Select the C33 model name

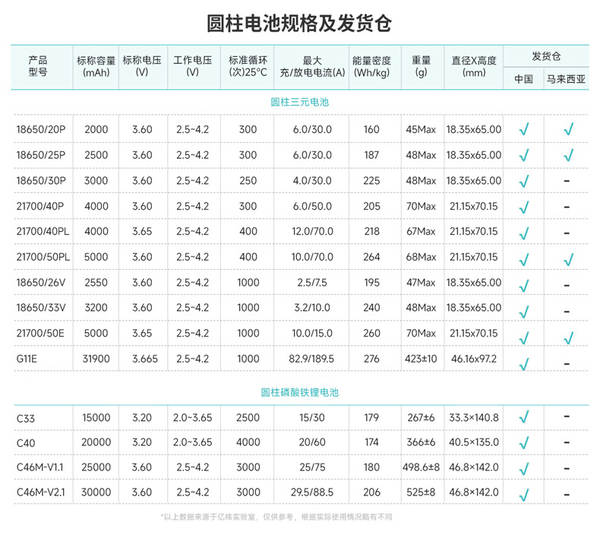[x=26, y=419]
